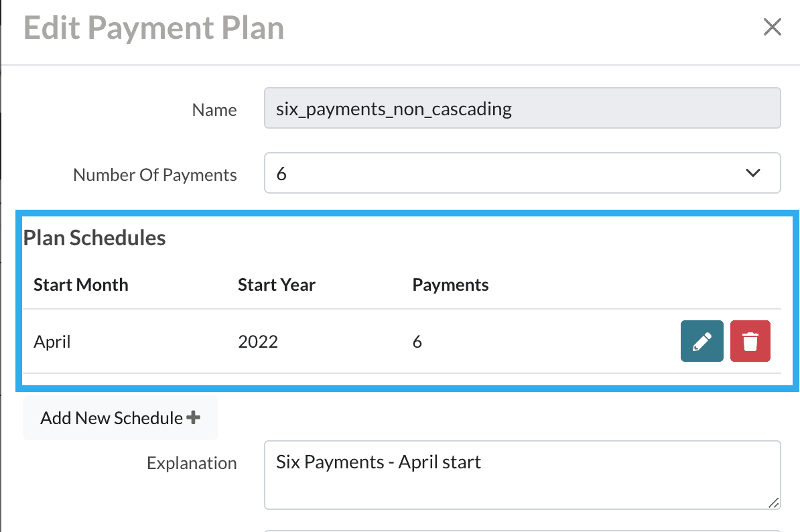Select the 2022 start year cell
800x532 pixels.
point(258,342)
